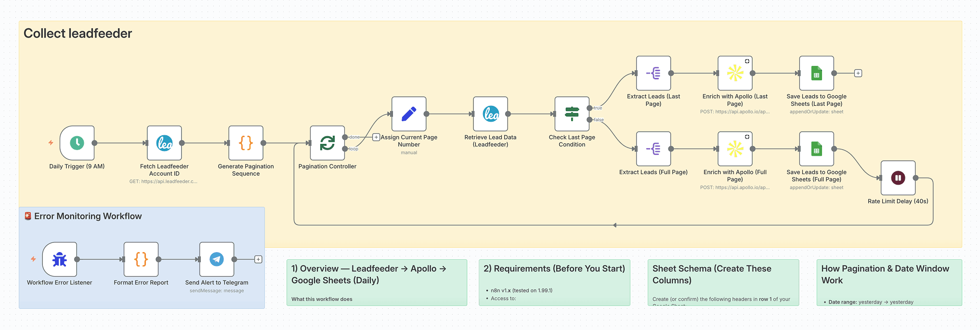
Task: Open the Overview Leadfeeder Apollo Google Sheets note
Action: 377,283
